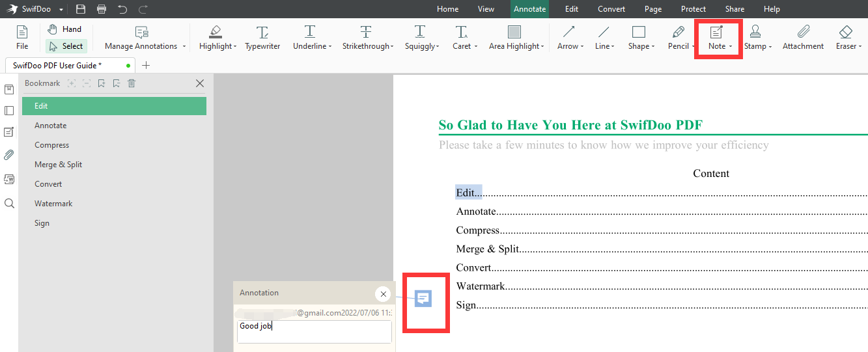
Task: Select the Pencil tool
Action: (x=679, y=38)
